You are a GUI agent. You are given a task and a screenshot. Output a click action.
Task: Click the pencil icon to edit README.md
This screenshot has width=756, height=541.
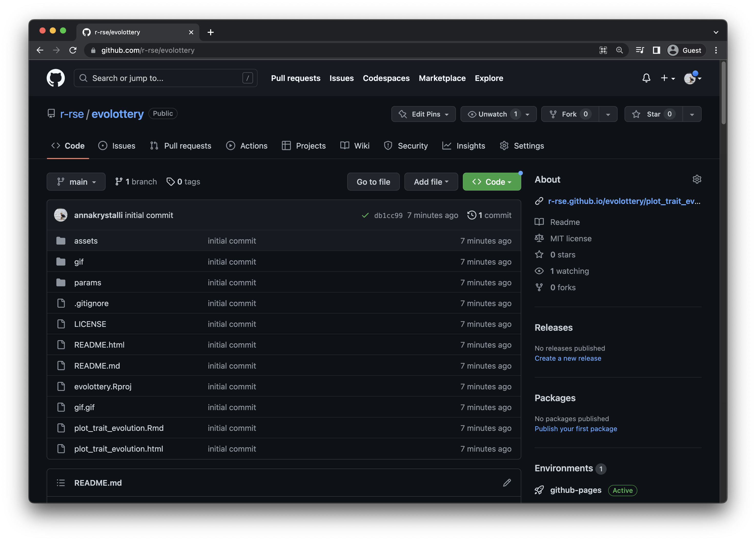[507, 482]
